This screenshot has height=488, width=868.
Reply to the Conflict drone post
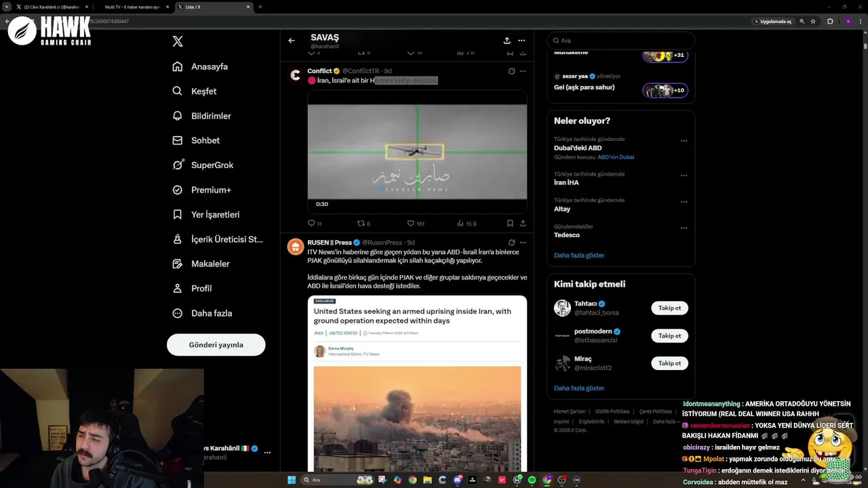coord(312,223)
